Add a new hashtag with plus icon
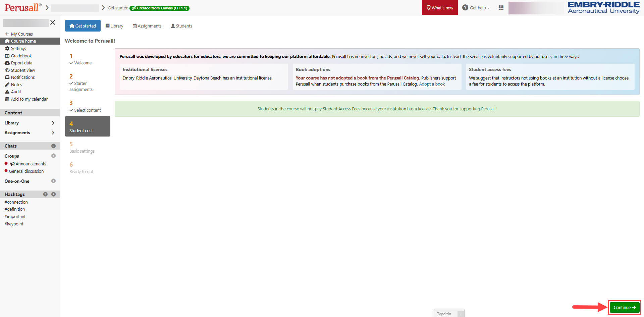Viewport: 644px width, 317px height. tap(53, 194)
